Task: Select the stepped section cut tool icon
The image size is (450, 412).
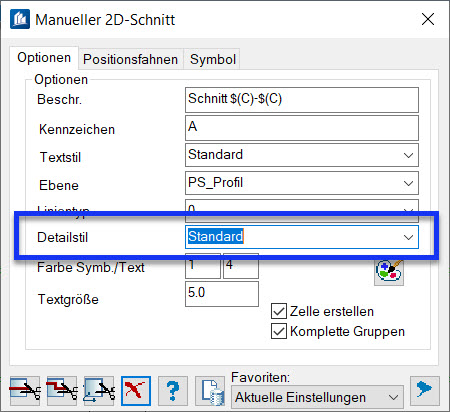Action: [x=62, y=391]
